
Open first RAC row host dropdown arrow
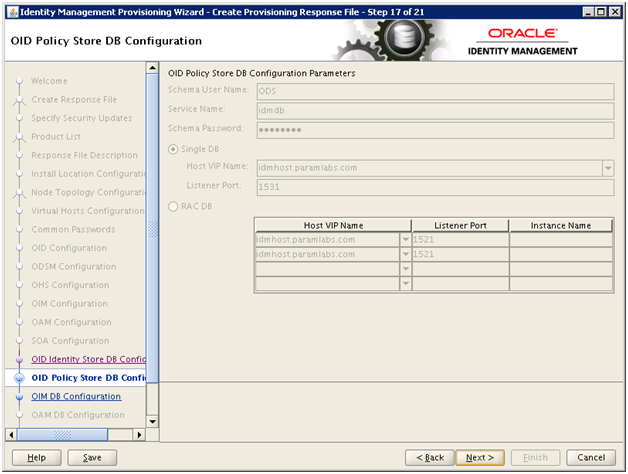tap(405, 240)
